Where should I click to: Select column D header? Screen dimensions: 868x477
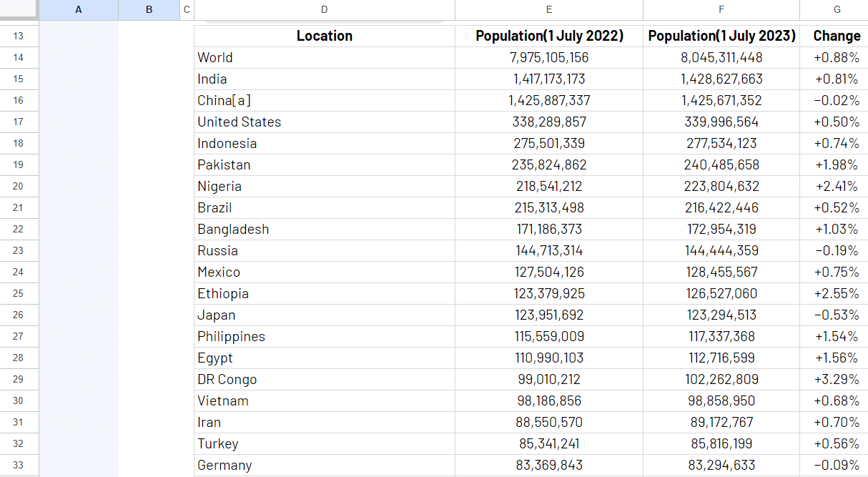pos(324,9)
